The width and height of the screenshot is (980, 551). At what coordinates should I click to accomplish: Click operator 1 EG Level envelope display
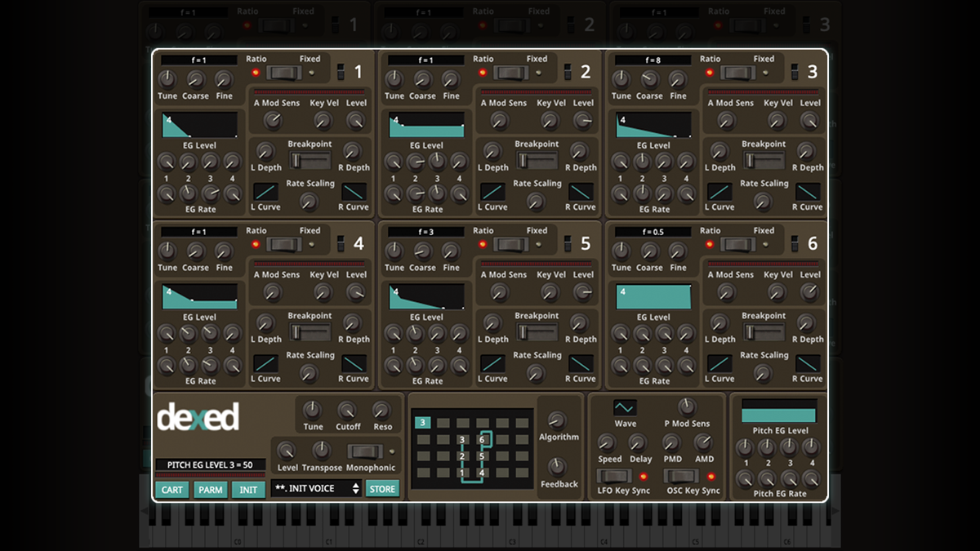click(x=198, y=124)
